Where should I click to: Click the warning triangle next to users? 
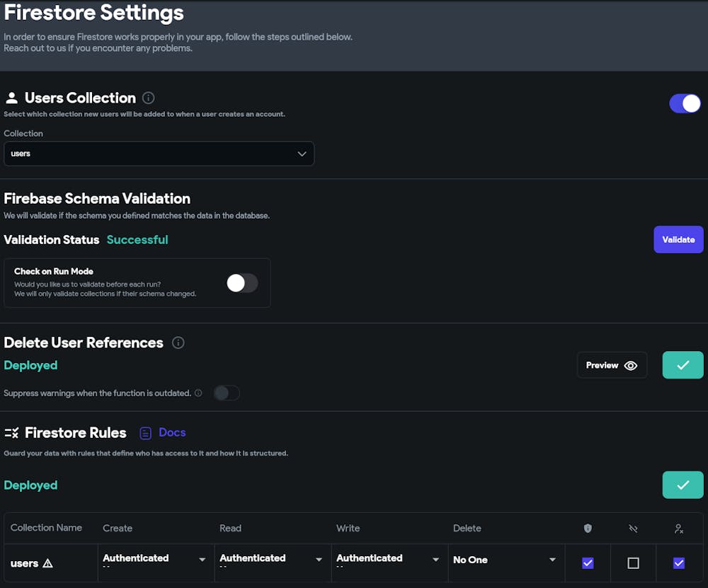click(x=48, y=563)
